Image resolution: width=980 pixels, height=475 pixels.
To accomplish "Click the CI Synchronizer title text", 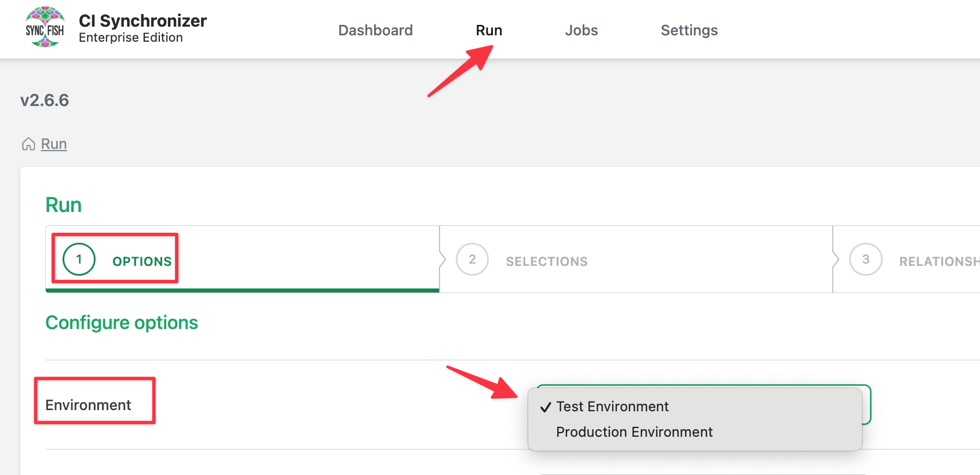I will click(142, 21).
